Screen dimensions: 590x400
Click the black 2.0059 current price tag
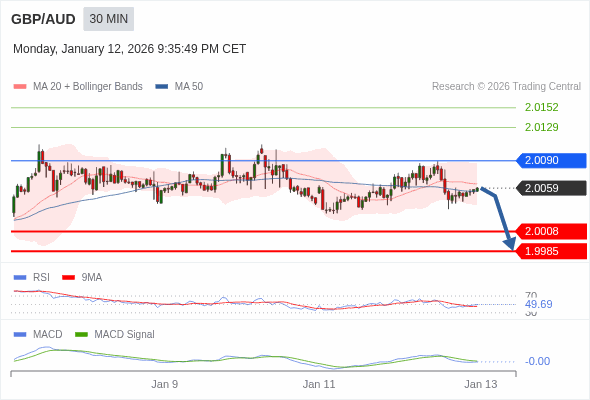[551, 188]
